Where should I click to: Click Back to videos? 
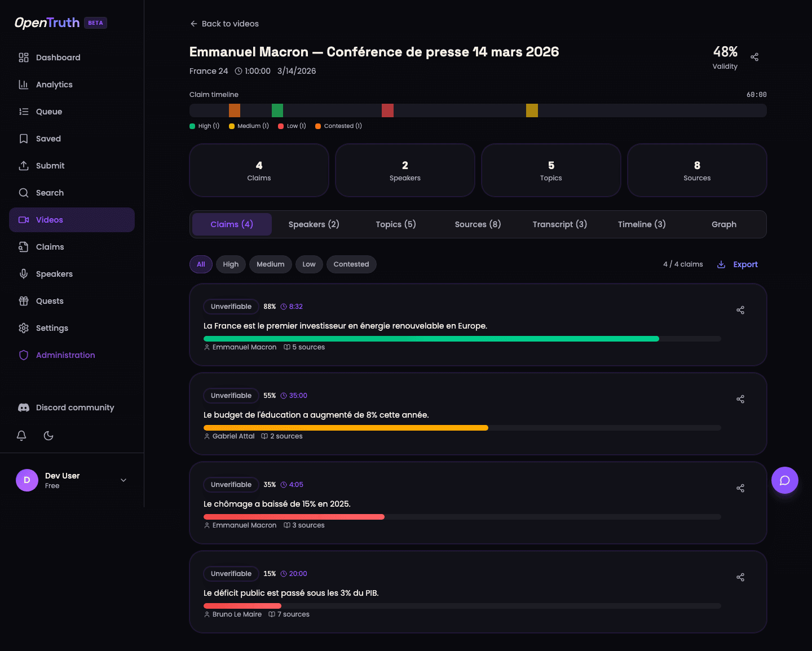pyautogui.click(x=224, y=24)
